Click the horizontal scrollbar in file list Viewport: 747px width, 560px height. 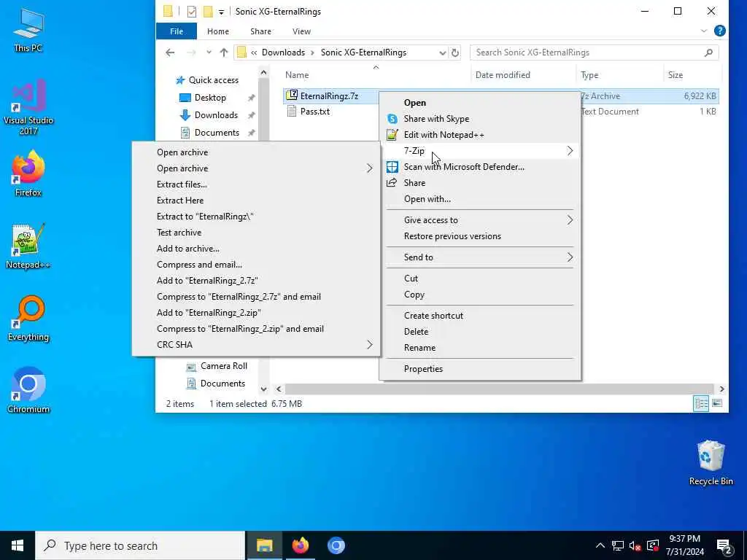[499, 389]
